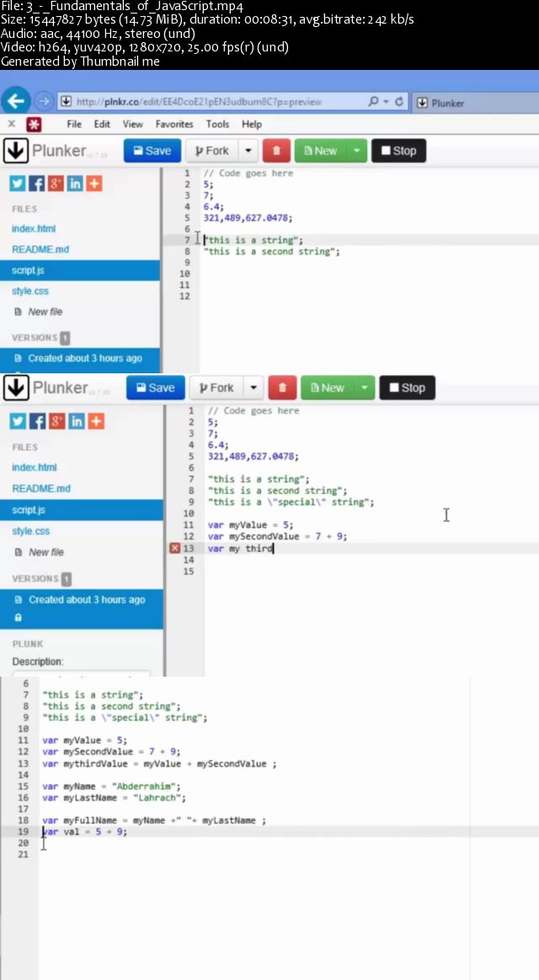539x980 pixels.
Task: Click the lock icon under Created about 3 hours ago
Action: [x=18, y=618]
